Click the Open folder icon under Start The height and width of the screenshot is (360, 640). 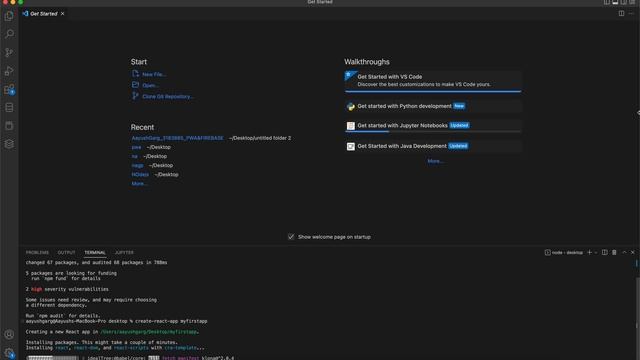click(x=136, y=84)
